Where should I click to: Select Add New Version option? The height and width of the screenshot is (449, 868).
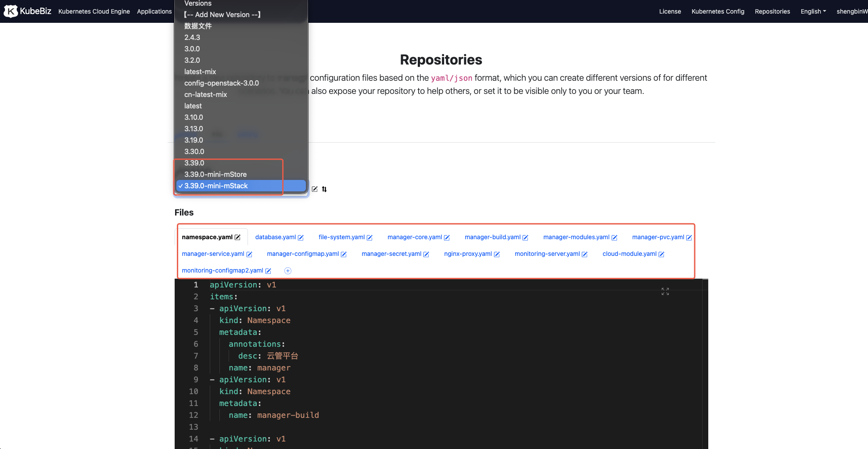click(222, 14)
